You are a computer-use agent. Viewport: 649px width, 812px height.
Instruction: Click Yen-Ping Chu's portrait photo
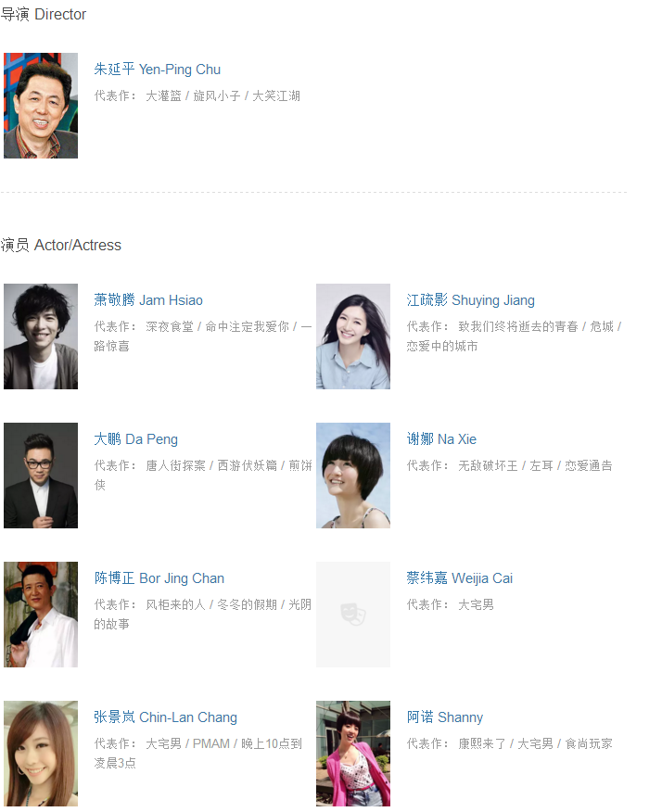tap(41, 106)
